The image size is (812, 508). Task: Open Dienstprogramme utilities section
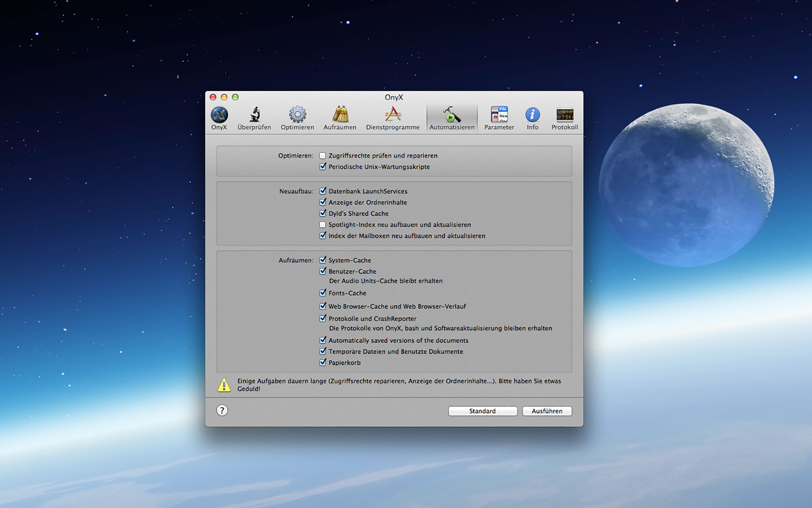tap(393, 118)
